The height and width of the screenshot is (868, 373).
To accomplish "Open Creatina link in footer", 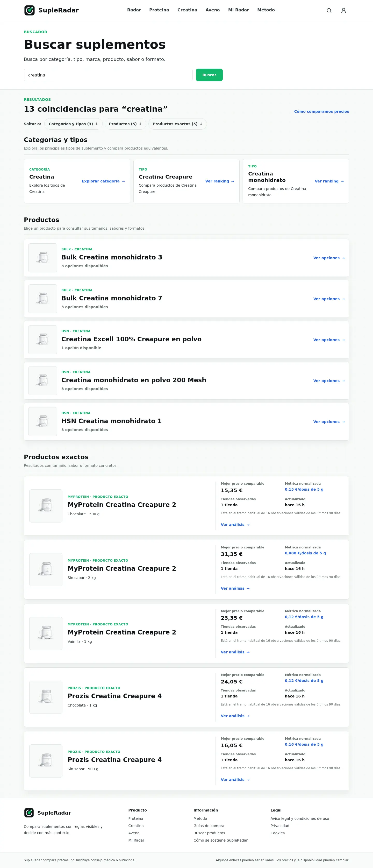I will 136,825.
